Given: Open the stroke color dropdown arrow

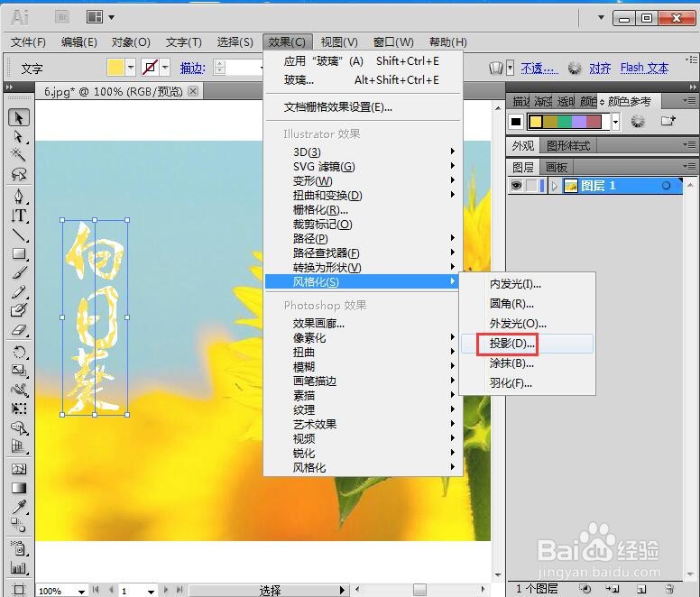Looking at the screenshot, I should point(165,68).
